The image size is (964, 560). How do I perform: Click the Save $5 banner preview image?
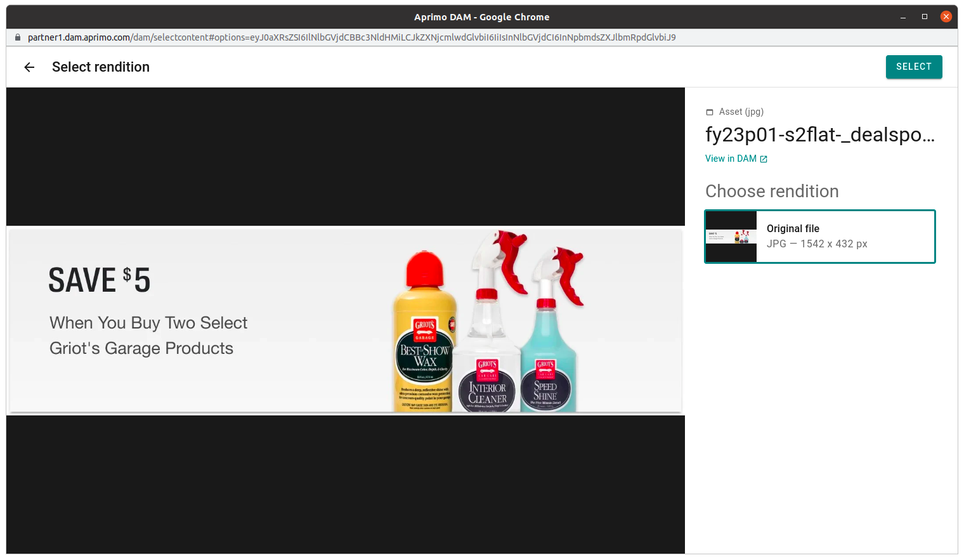(346, 321)
